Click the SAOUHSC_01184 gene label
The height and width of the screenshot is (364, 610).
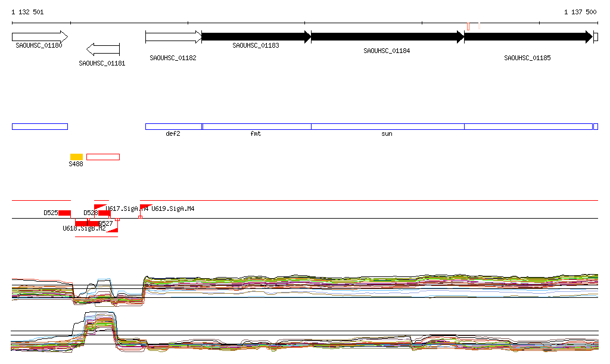tap(387, 51)
